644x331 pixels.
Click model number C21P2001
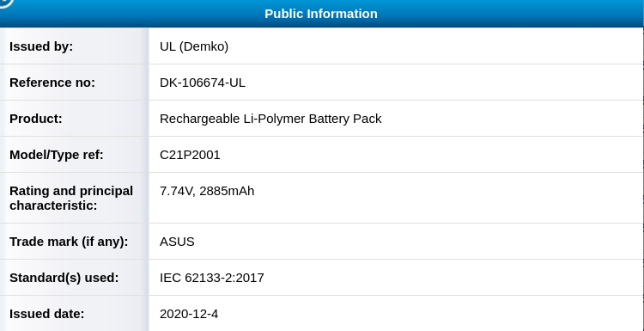coord(190,155)
